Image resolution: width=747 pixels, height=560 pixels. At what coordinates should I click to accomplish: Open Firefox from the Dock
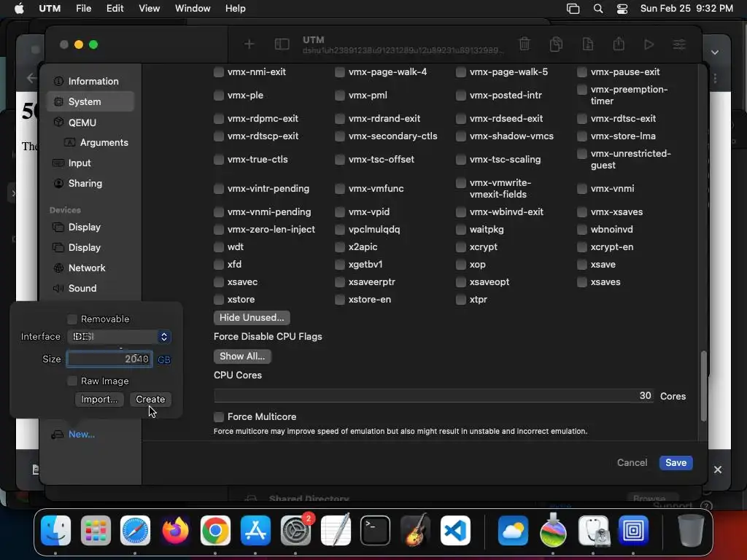coord(175,530)
